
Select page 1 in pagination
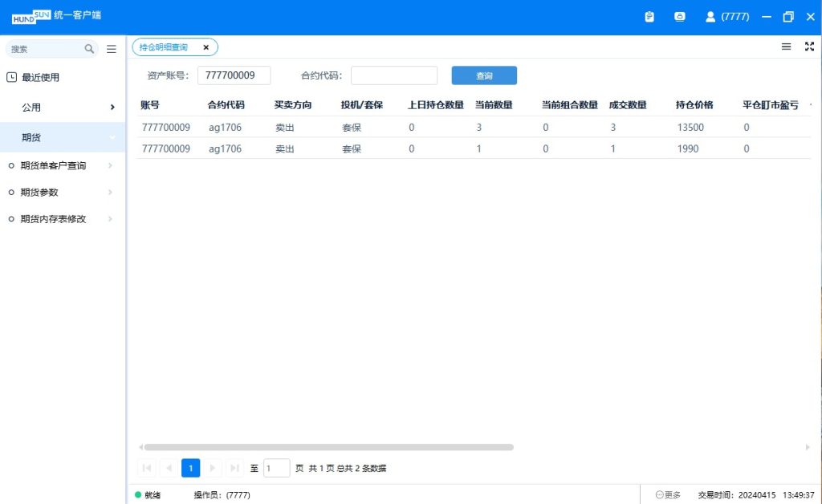coord(190,468)
